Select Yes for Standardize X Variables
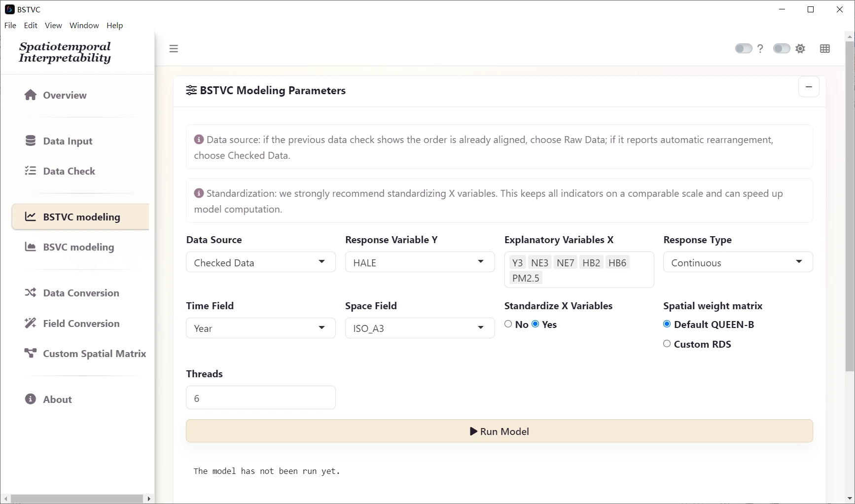Image resolution: width=855 pixels, height=504 pixels. coord(535,324)
